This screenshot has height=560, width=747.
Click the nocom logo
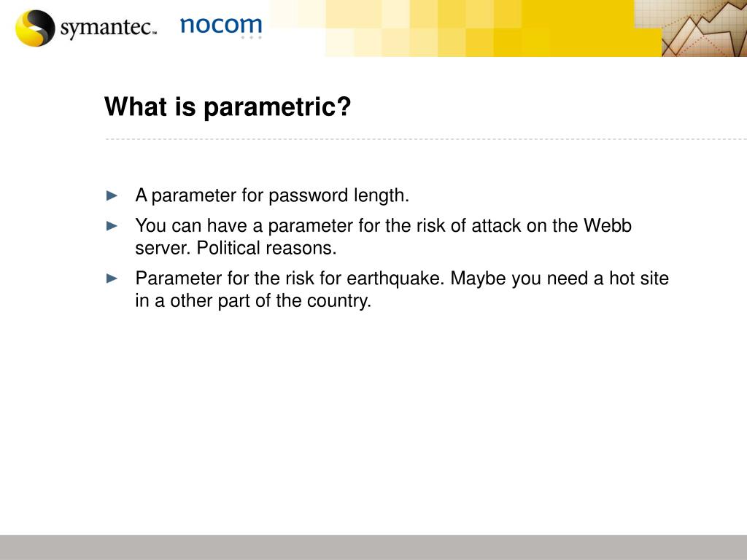point(221,26)
